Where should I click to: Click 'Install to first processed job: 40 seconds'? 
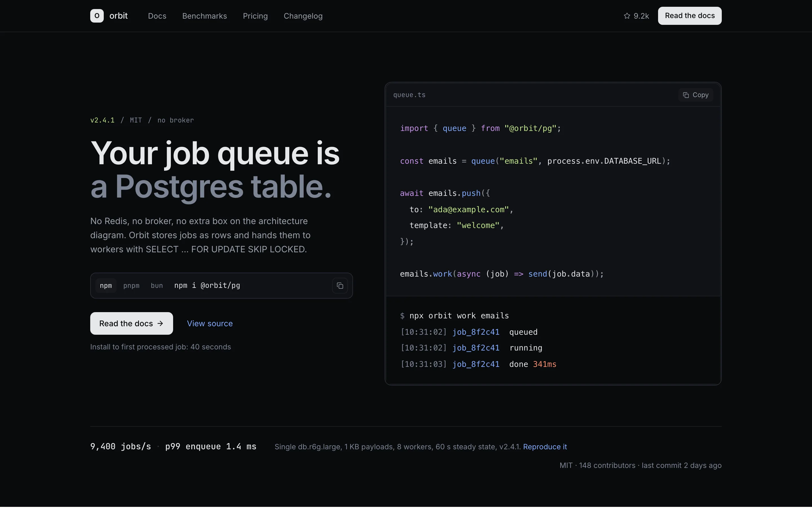[160, 347]
